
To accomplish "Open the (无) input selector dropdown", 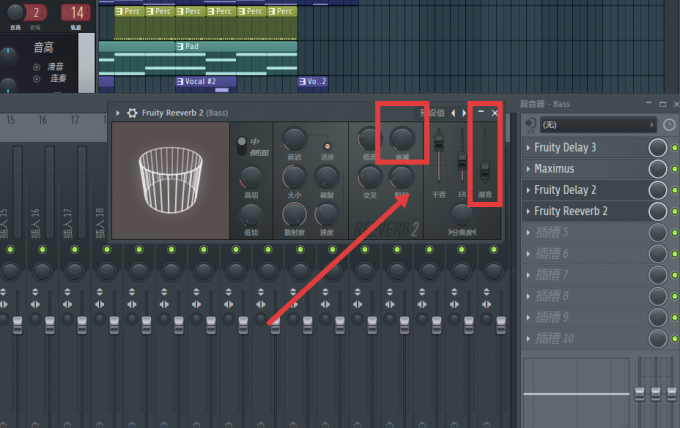I will [598, 125].
